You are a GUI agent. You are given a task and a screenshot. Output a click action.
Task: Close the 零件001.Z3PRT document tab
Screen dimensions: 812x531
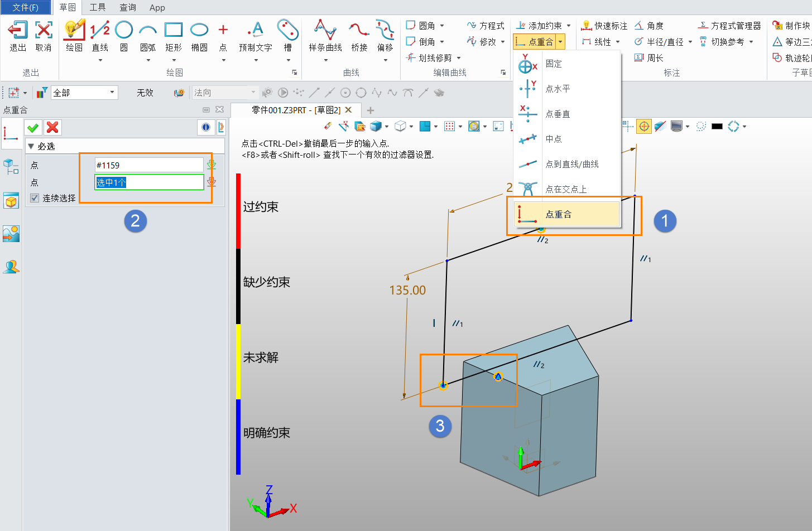pyautogui.click(x=348, y=110)
